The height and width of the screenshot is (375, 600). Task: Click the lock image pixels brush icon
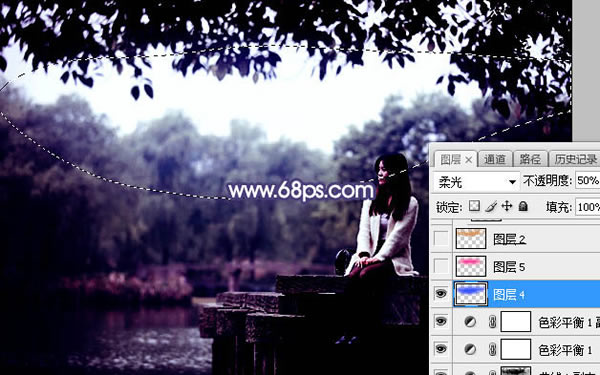click(491, 207)
